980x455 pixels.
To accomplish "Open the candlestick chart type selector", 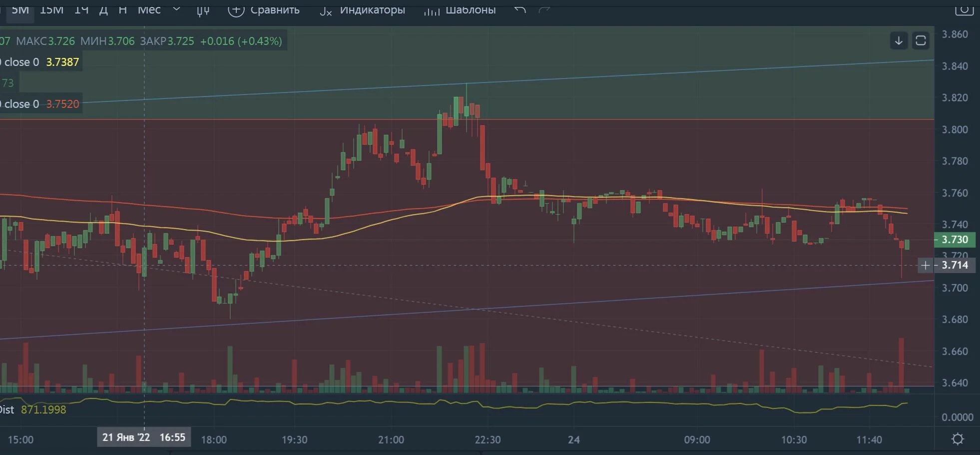I will 202,10.
